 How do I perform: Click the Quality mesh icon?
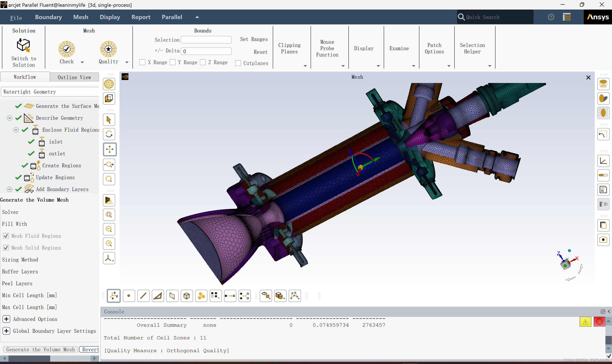coord(108,49)
